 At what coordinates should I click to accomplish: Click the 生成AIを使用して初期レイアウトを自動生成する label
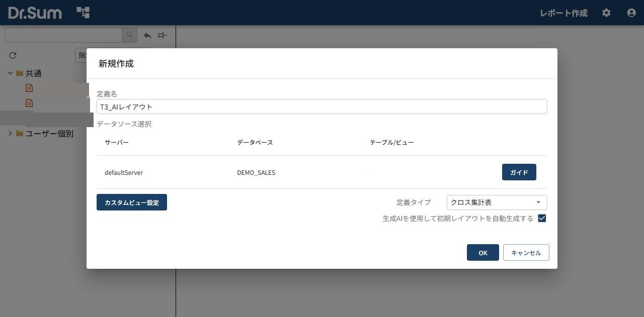tap(458, 219)
